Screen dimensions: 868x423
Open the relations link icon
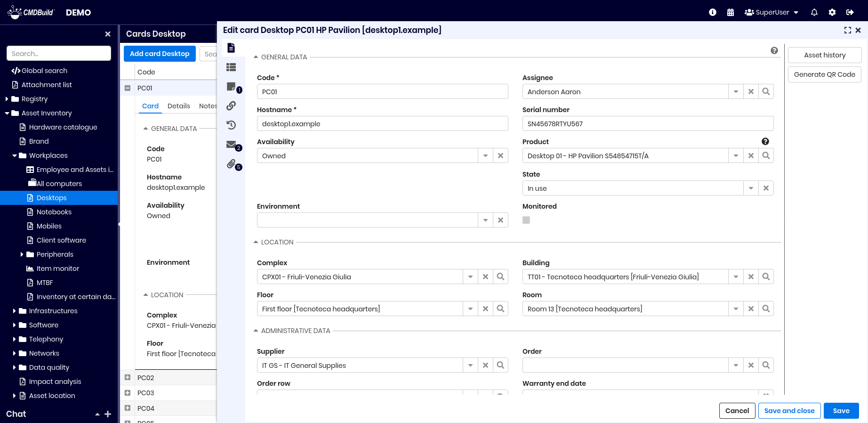point(231,106)
